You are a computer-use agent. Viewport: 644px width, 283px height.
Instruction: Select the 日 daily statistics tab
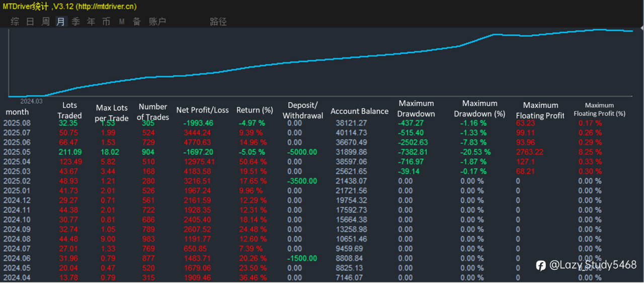30,22
